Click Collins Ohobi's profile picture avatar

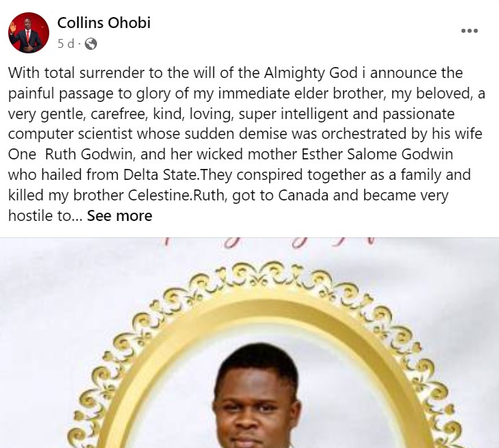[29, 33]
